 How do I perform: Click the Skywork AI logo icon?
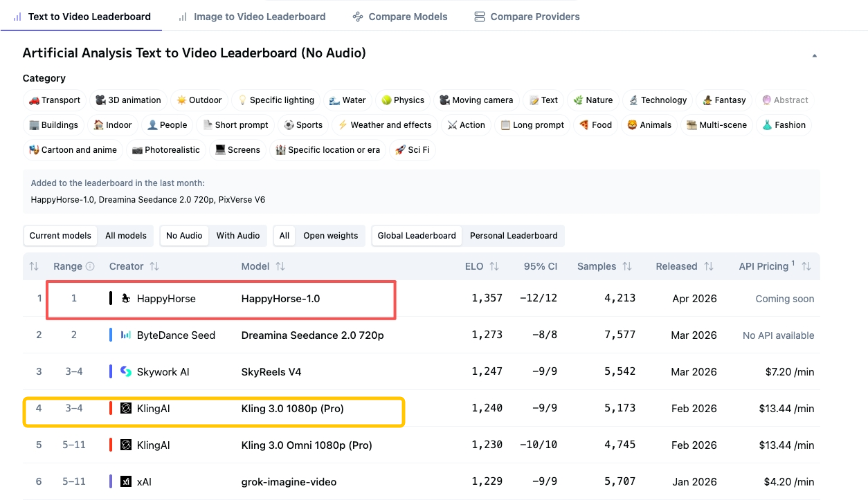[x=126, y=371]
